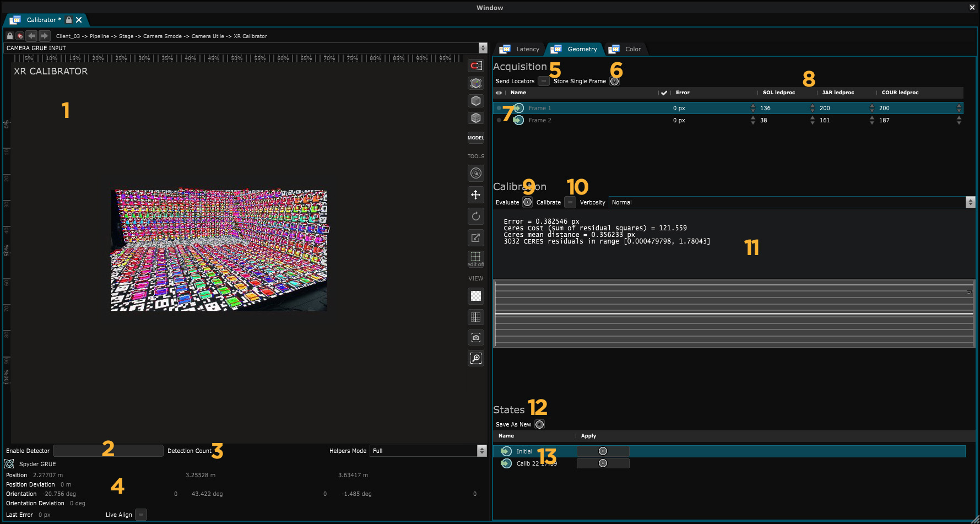The width and height of the screenshot is (980, 524).
Task: Toggle the Live Align switch
Action: [x=141, y=515]
